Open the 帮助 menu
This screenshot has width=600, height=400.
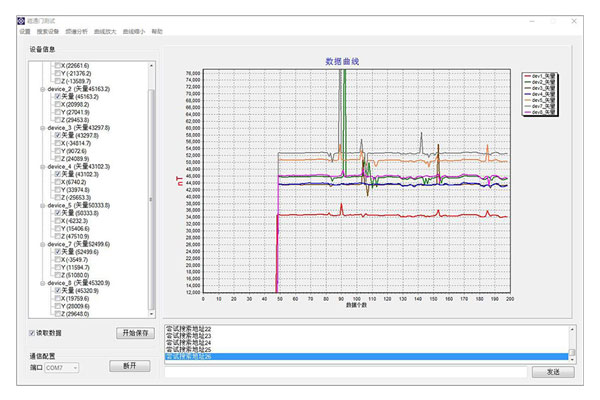[157, 32]
